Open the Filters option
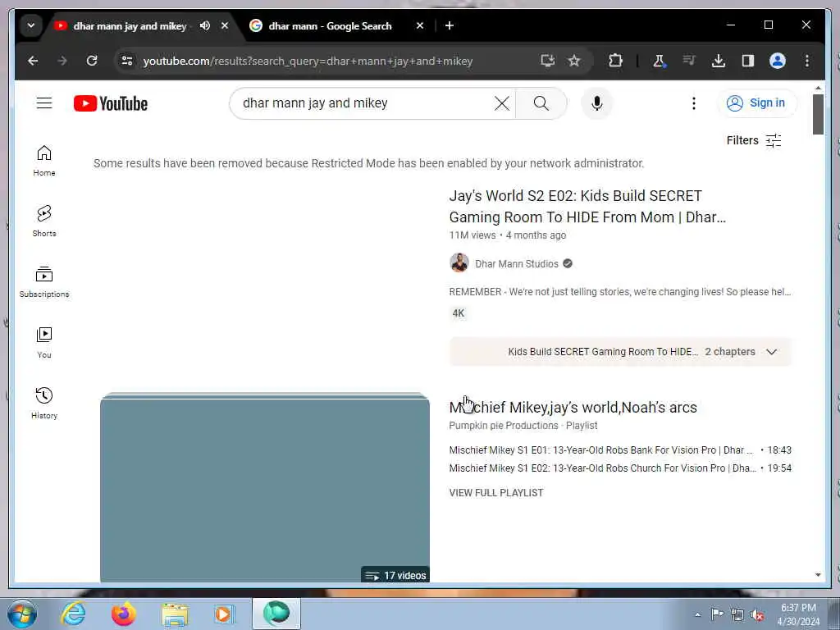Image resolution: width=840 pixels, height=630 pixels. pos(754,140)
